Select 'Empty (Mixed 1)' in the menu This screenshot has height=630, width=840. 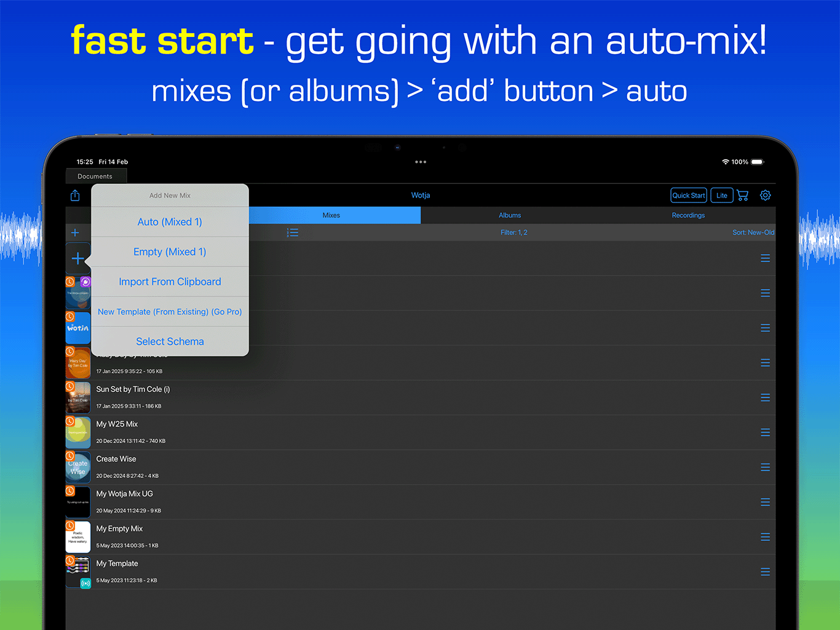point(170,252)
